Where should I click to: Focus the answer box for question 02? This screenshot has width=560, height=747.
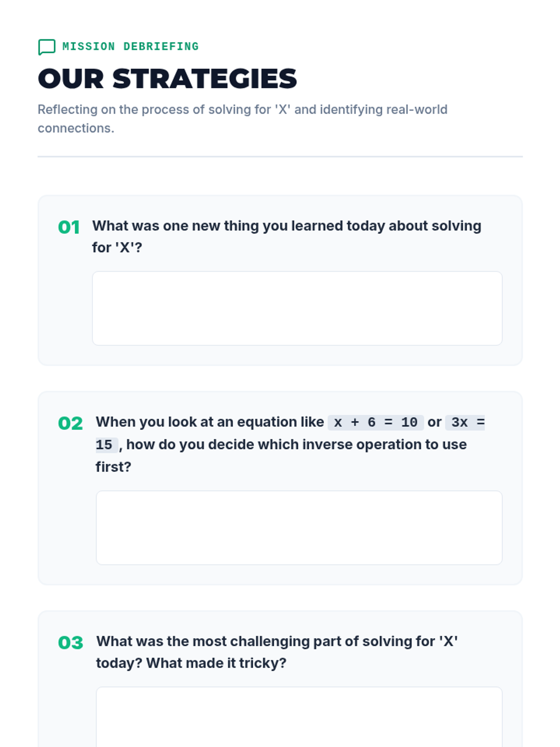pos(299,528)
